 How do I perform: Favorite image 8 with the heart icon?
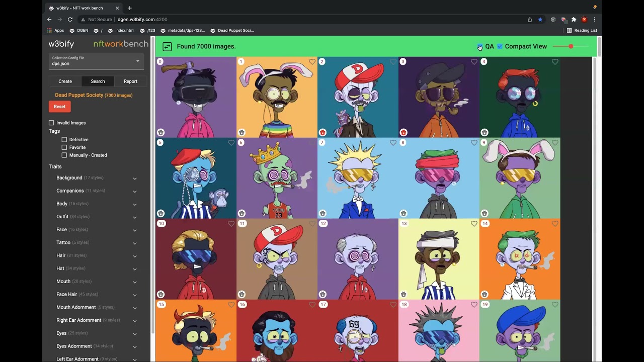[474, 143]
